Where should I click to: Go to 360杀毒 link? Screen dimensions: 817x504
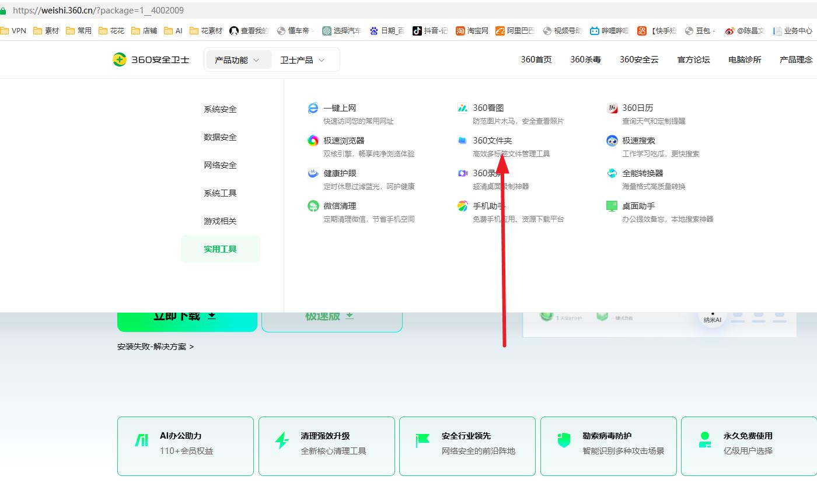pos(585,60)
